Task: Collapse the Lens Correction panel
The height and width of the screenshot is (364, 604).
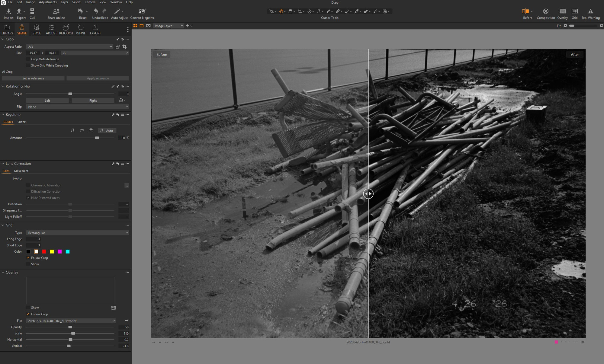Action: [3, 164]
